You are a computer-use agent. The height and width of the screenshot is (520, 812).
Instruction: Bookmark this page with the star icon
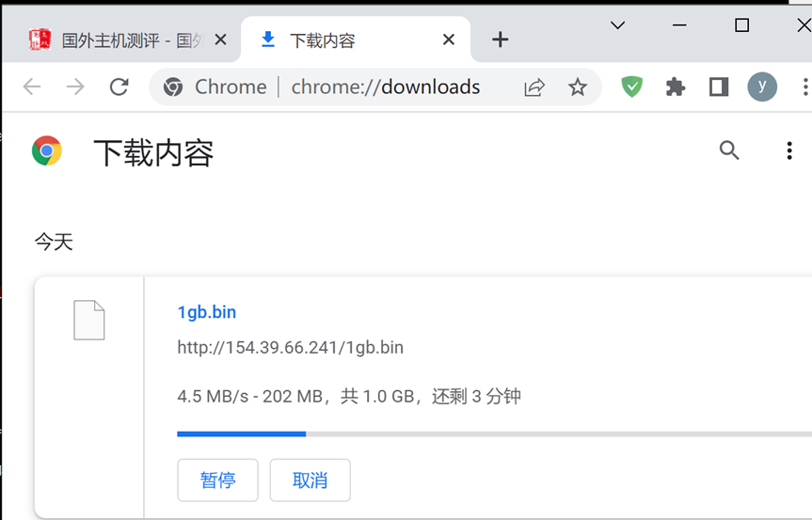[578, 87]
